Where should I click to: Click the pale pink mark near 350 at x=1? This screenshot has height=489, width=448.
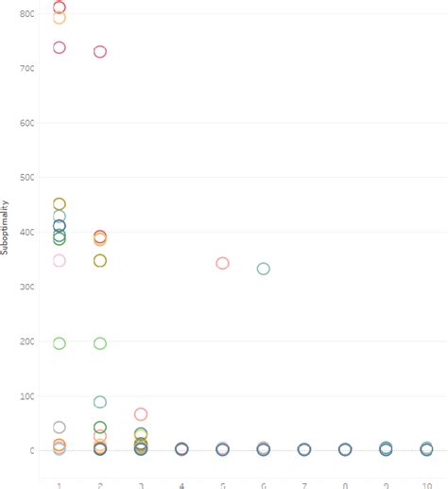tap(60, 261)
